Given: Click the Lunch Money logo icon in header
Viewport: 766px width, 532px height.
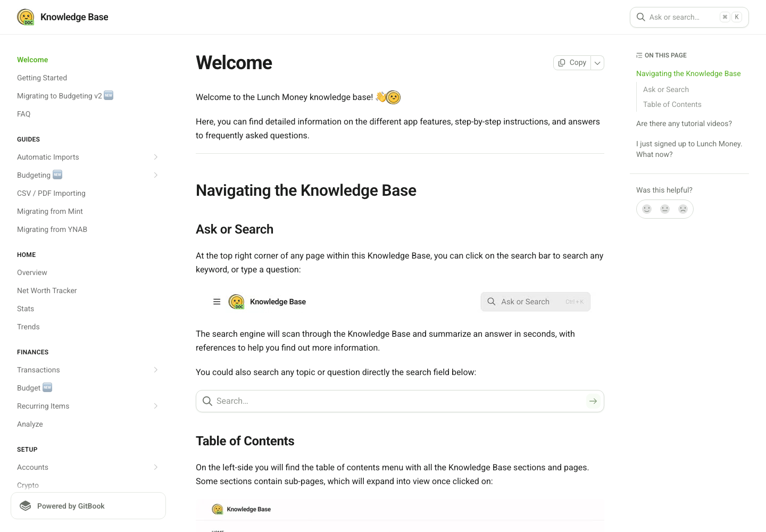Looking at the screenshot, I should pos(26,17).
